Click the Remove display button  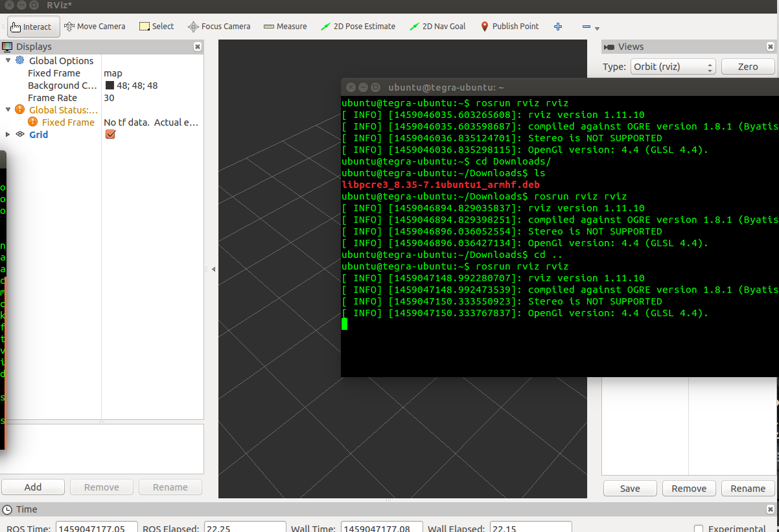[x=102, y=487]
